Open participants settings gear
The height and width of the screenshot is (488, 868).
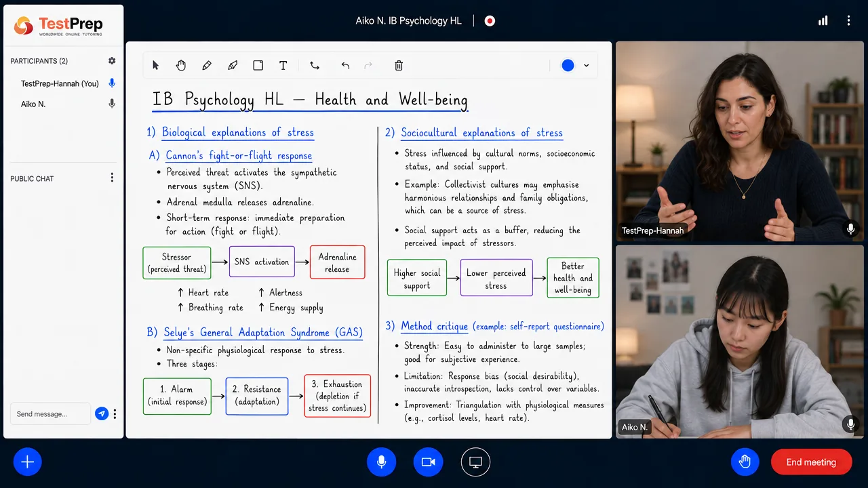click(112, 61)
